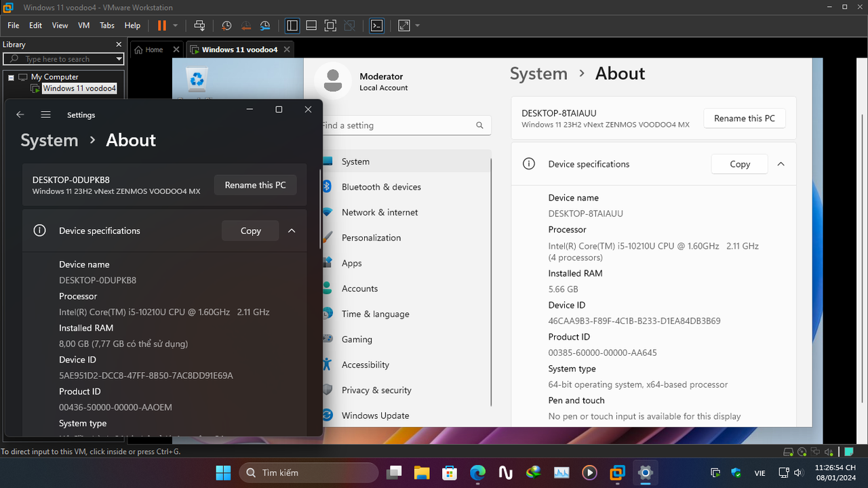Click VMware network adapter status icon
This screenshot has height=488, width=868.
(x=816, y=451)
